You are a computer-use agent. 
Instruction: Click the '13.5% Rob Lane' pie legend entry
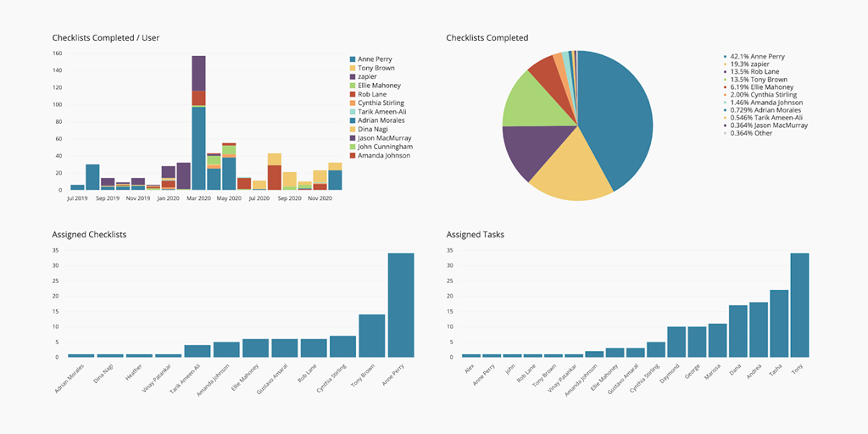pos(750,72)
